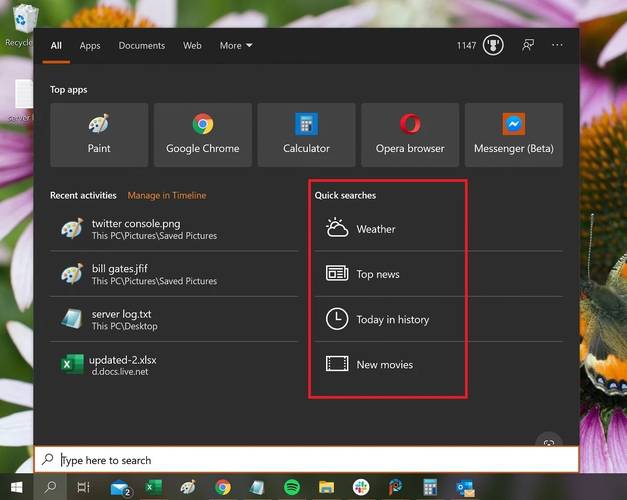Open the feedback person icon
The image size is (627, 500).
pos(528,45)
